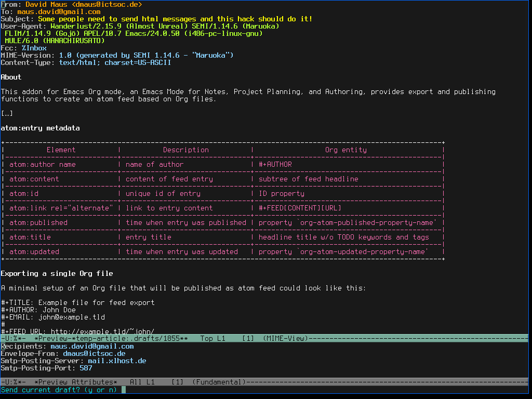Click the FLIM/1.14.9 header line
The height and width of the screenshot is (399, 532).
pos(134,34)
